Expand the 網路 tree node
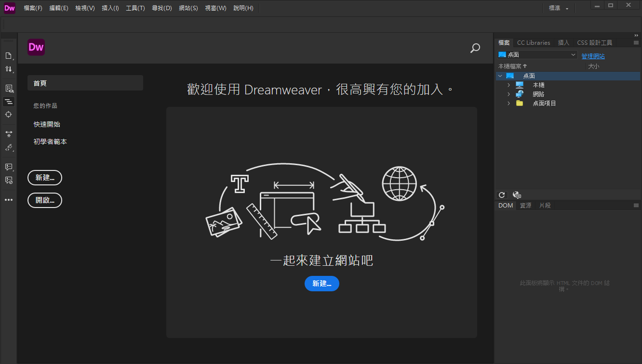 508,94
